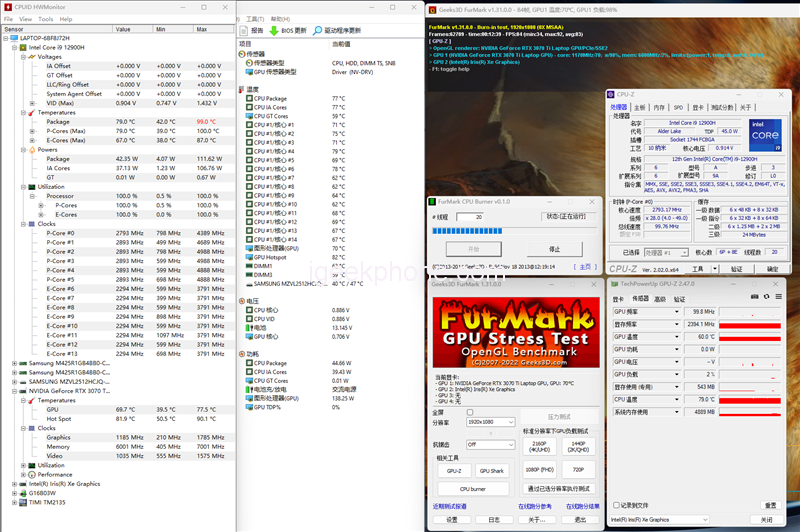This screenshot has width=800, height=532.
Task: Click the BIOS update green arrow icon
Action: click(x=274, y=31)
